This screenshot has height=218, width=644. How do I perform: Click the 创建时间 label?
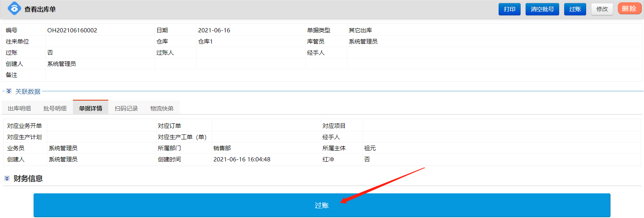[x=169, y=159]
